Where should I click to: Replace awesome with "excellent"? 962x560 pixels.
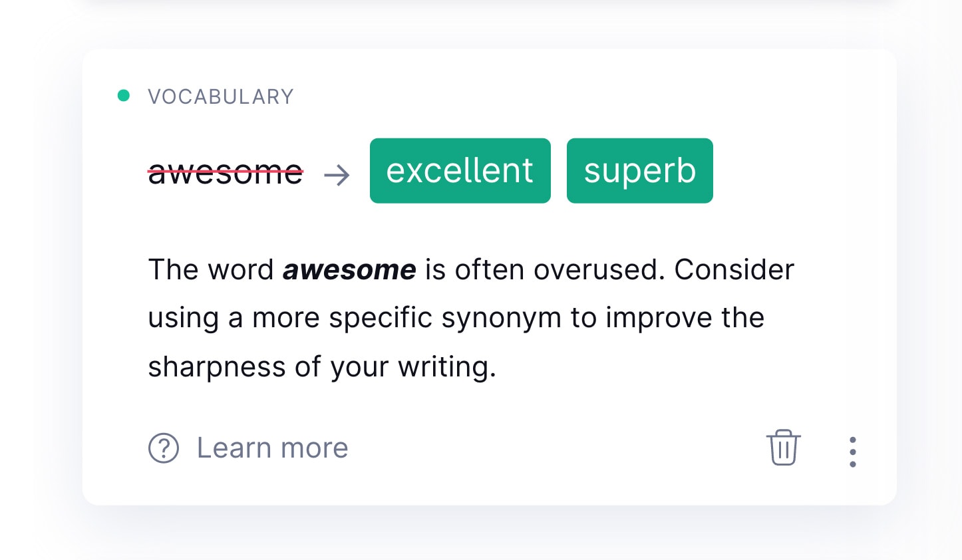click(x=460, y=171)
